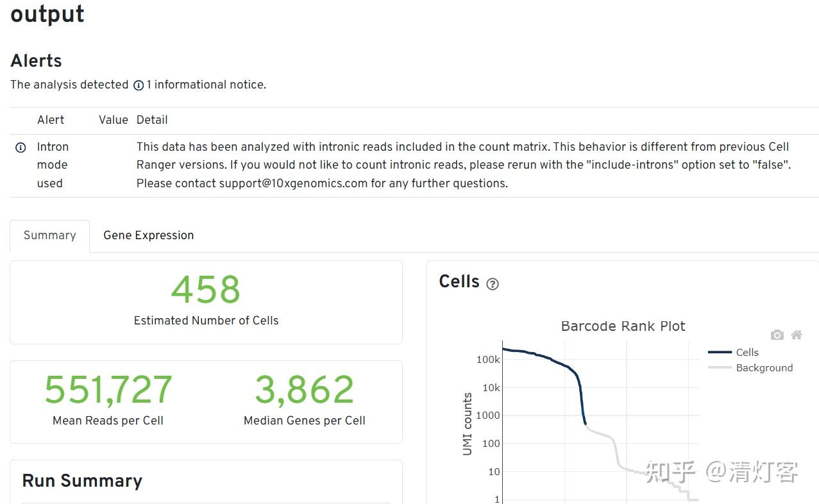
Task: Click the 551,727 Mean Reads per Cell value
Action: point(108,390)
